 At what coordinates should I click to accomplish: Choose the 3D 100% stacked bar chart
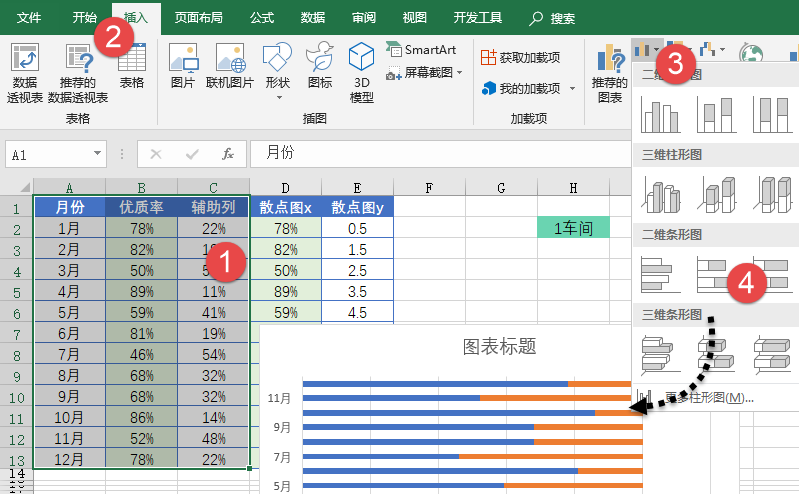click(x=773, y=354)
